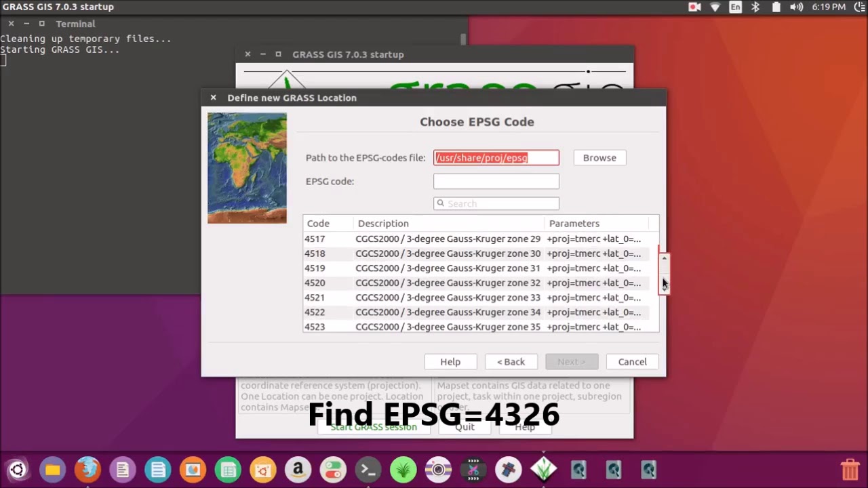Click the Browse button

[599, 158]
